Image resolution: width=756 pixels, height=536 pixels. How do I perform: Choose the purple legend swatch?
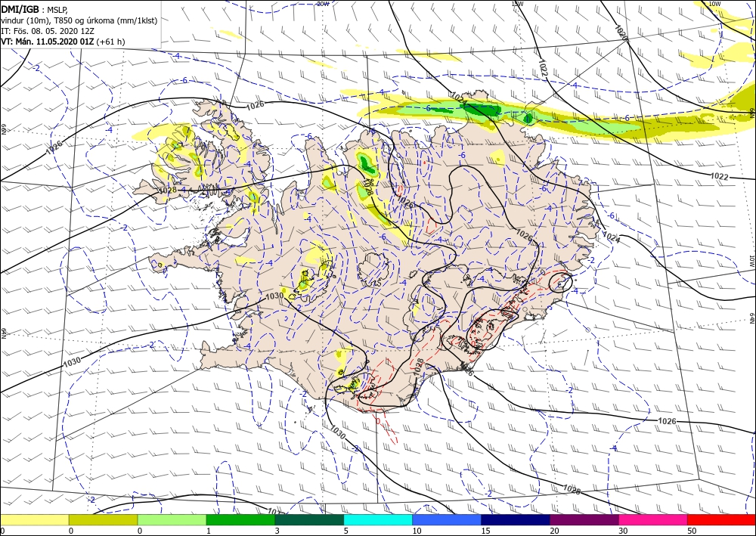[x=584, y=520]
